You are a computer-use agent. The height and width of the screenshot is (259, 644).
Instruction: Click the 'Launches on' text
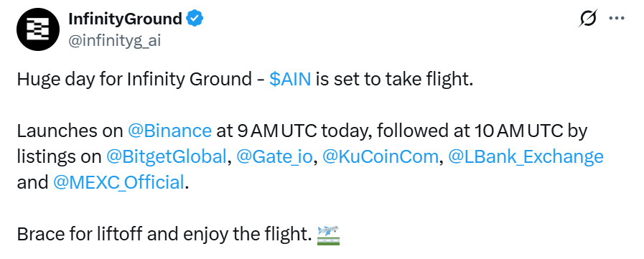[70, 131]
